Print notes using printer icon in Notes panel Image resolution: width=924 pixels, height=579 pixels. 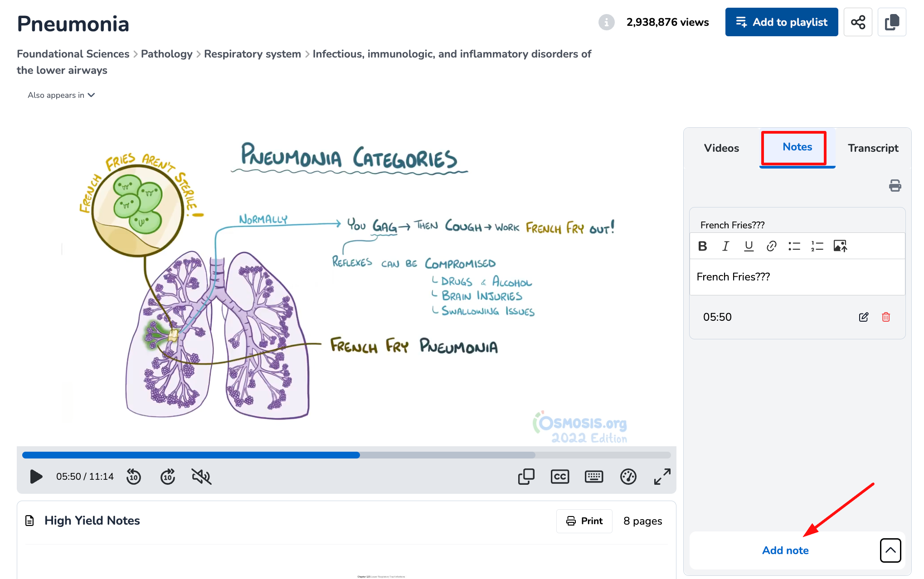895,186
